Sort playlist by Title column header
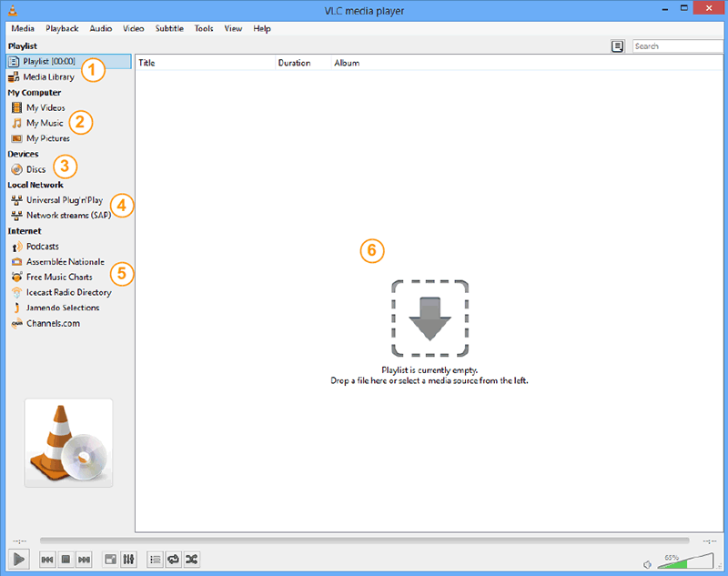Viewport: 728px width, 576px height. 205,63
